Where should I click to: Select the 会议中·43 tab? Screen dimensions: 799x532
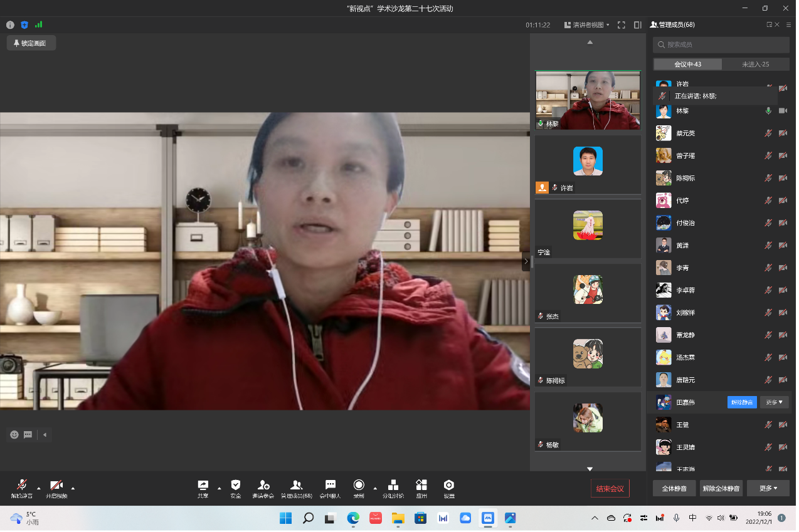pos(687,65)
